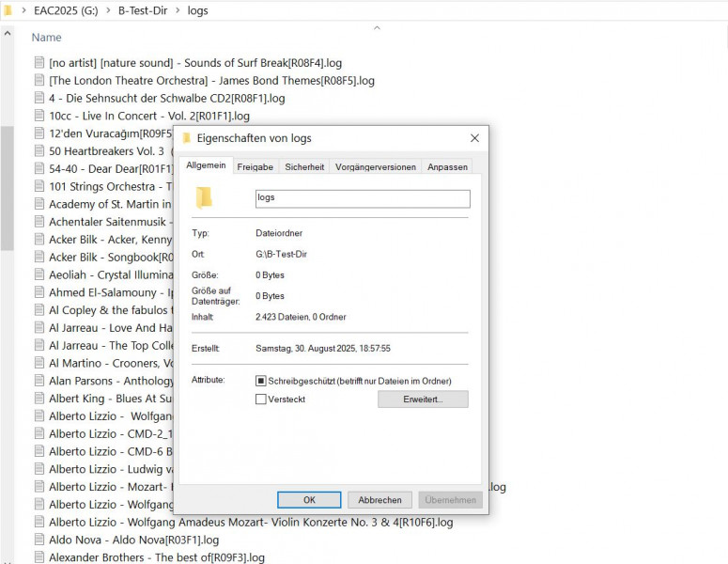Click file icon beside 10cc Live In Concert
The image size is (728, 564).
tap(39, 116)
